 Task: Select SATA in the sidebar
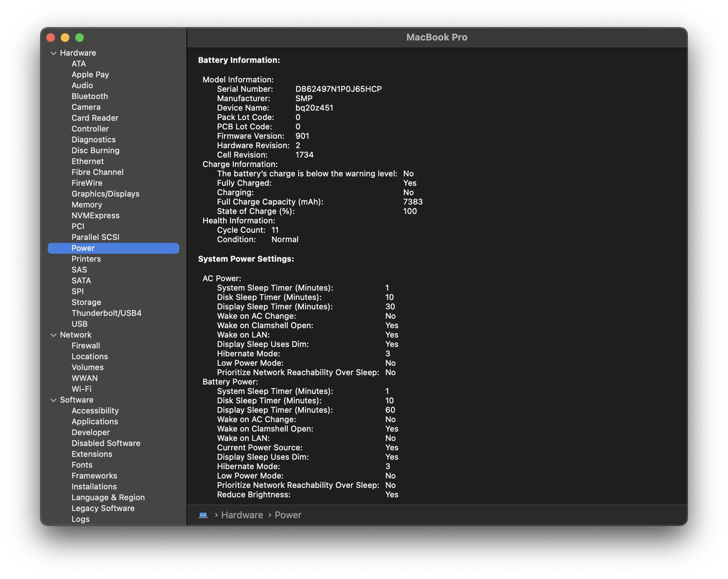pyautogui.click(x=81, y=280)
